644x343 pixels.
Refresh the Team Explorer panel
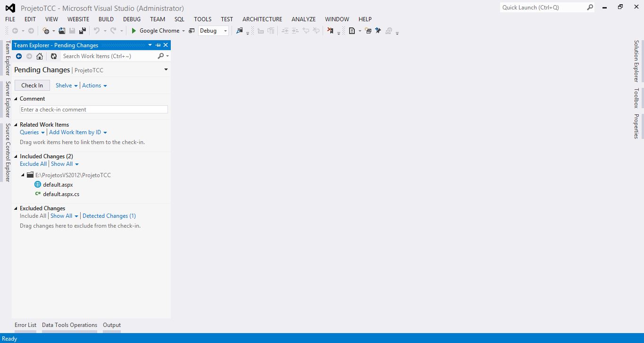[54, 56]
